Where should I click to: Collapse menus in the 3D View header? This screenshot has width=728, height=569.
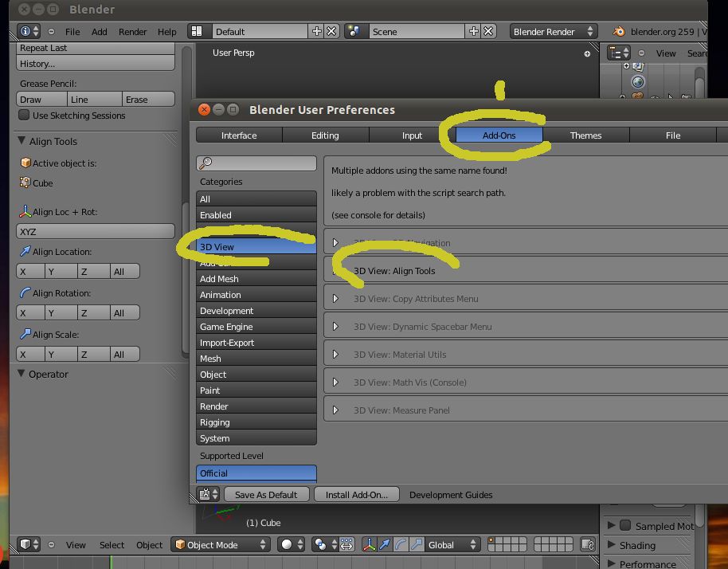(52, 544)
